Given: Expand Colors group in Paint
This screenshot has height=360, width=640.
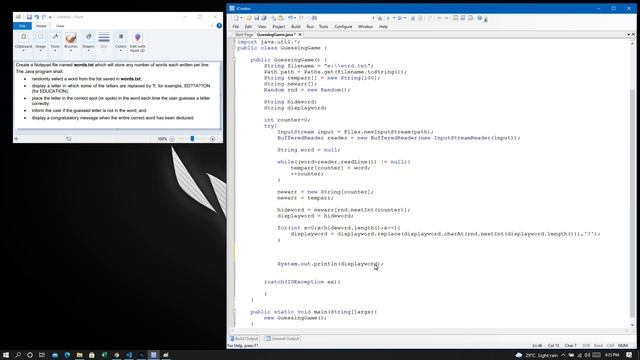Looking at the screenshot, I should (x=121, y=42).
